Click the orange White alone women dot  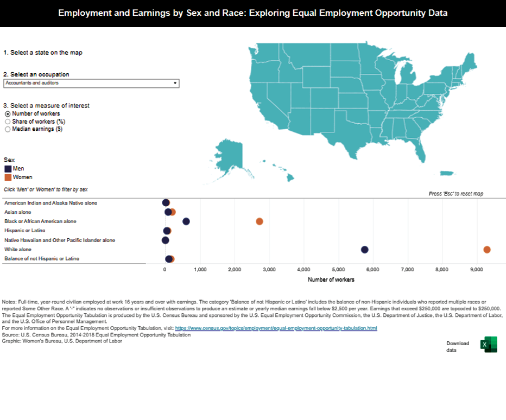click(487, 250)
